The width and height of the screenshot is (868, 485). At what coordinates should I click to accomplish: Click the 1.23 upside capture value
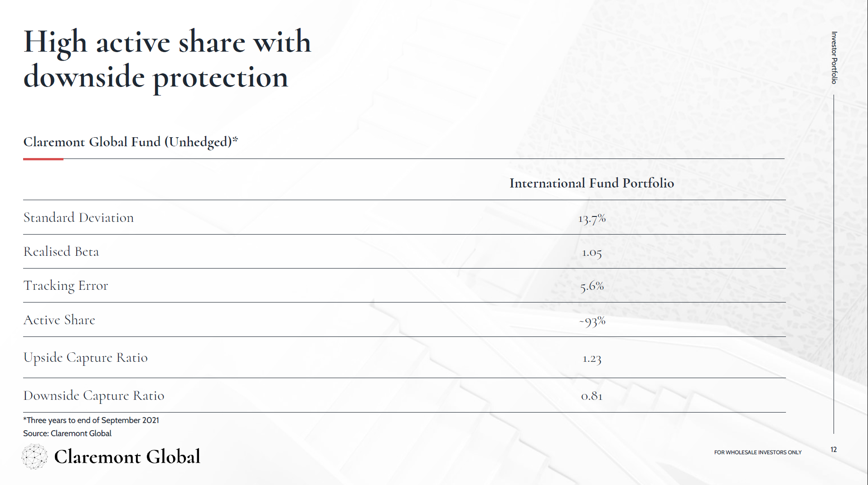(592, 359)
